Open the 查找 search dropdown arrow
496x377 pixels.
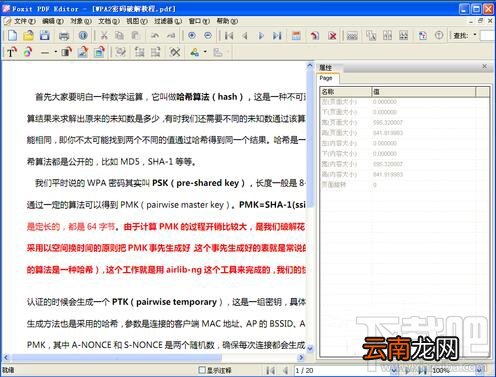(475, 35)
